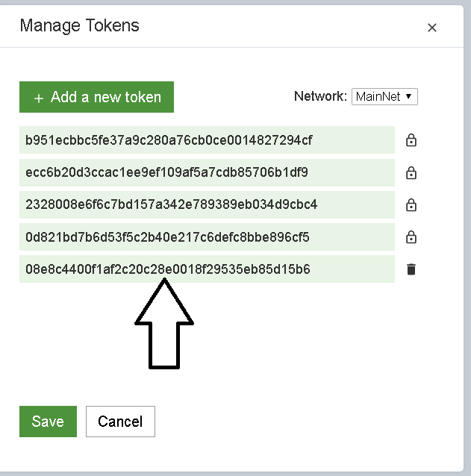The height and width of the screenshot is (476, 471).
Task: Click the token field starting with 2328008e6f
Action: 207,205
